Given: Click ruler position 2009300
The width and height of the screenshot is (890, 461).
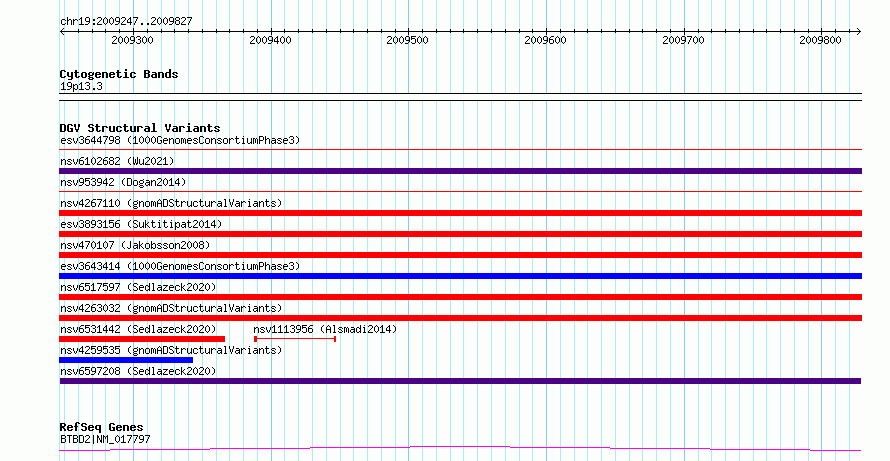Looking at the screenshot, I should [132, 40].
